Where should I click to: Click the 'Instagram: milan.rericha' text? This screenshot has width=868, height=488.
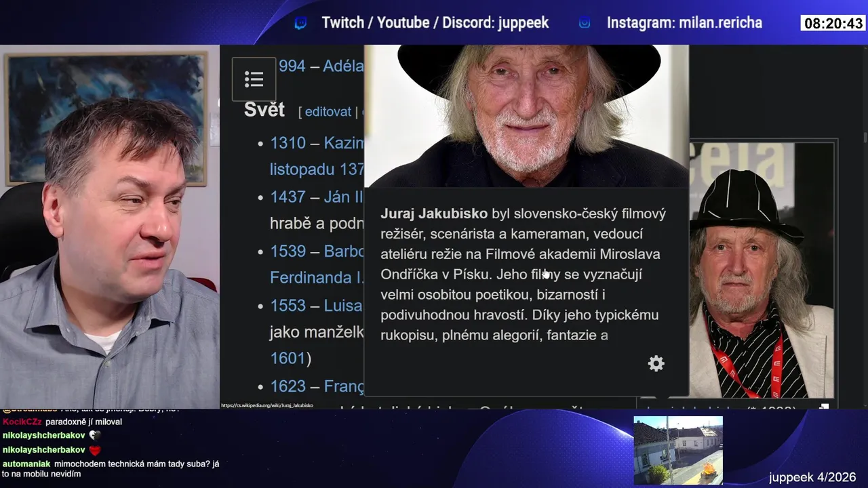click(x=684, y=23)
